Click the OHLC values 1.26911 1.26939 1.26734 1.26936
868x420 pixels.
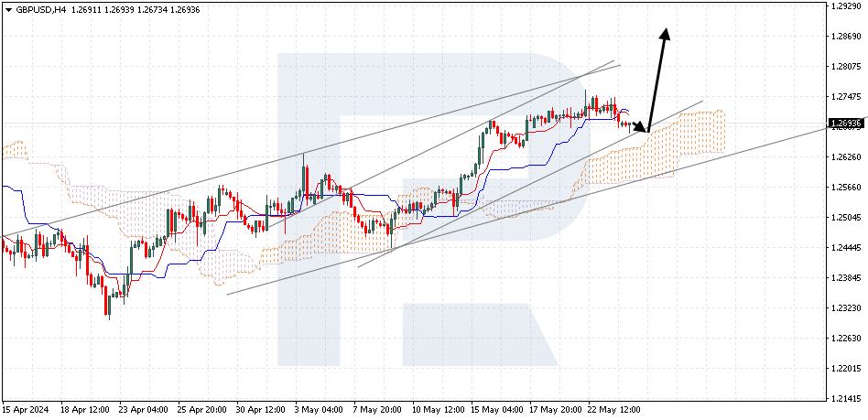[x=136, y=10]
